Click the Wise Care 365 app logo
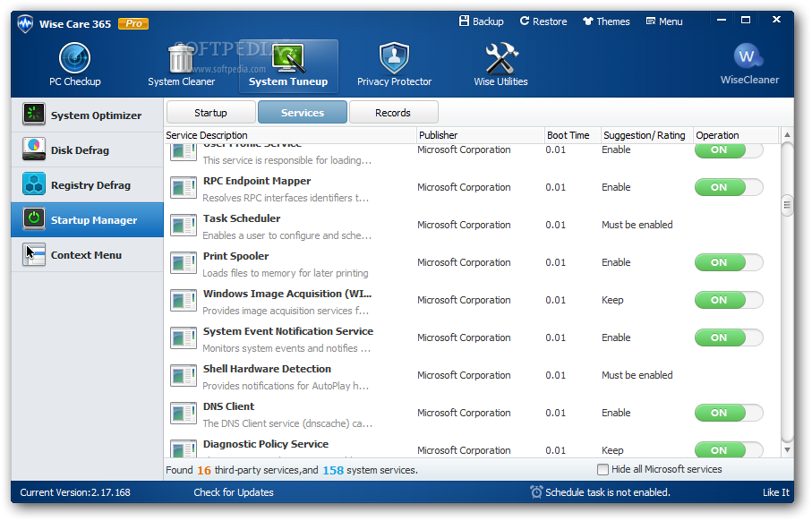 pos(25,24)
